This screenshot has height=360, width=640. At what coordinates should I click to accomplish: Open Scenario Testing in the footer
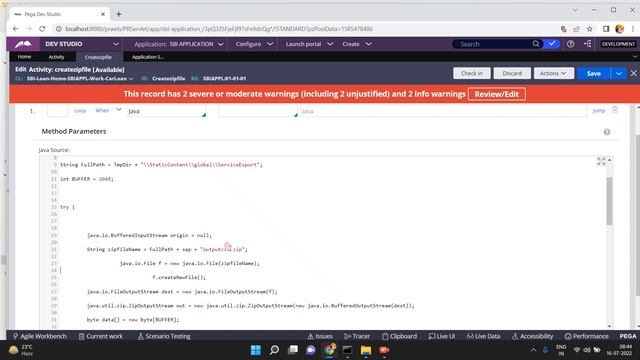tap(164, 336)
